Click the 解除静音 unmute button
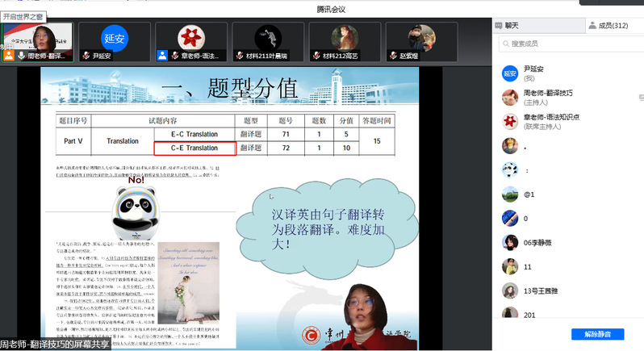The image size is (644, 351). [x=597, y=334]
